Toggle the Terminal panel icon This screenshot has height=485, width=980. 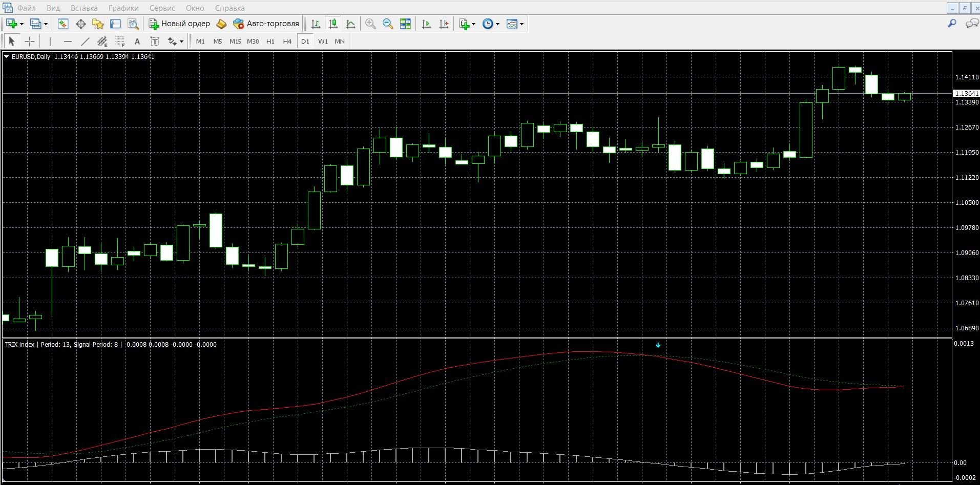(115, 24)
